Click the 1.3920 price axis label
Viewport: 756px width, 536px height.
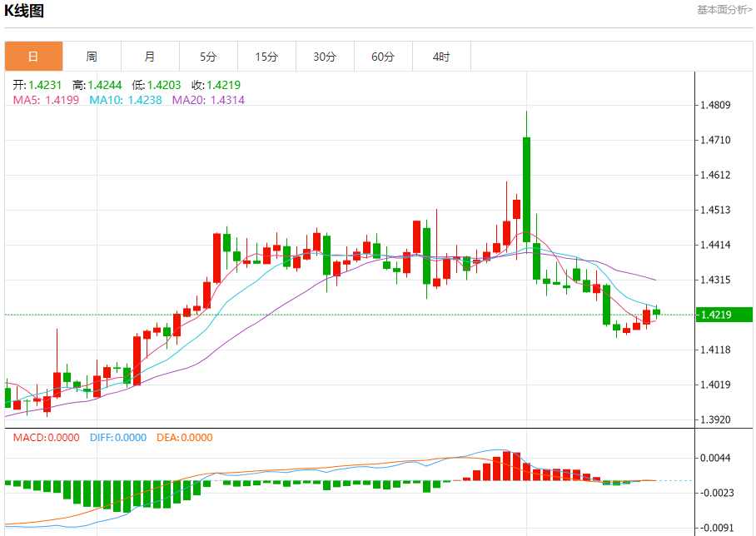[715, 419]
